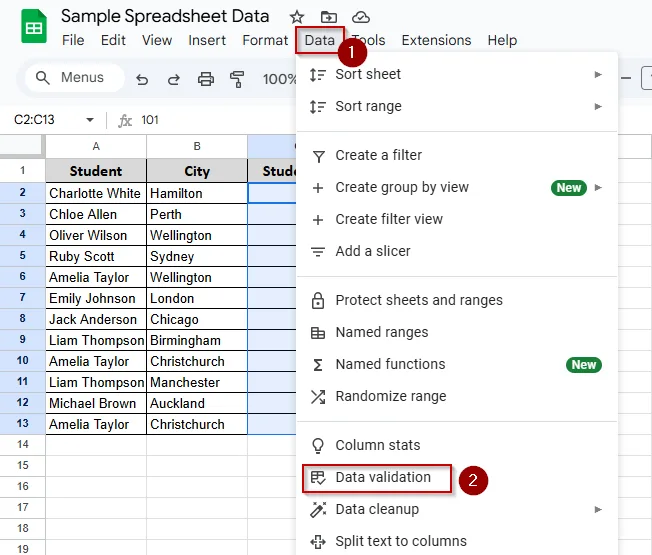Select the paint format roller icon

click(x=237, y=79)
